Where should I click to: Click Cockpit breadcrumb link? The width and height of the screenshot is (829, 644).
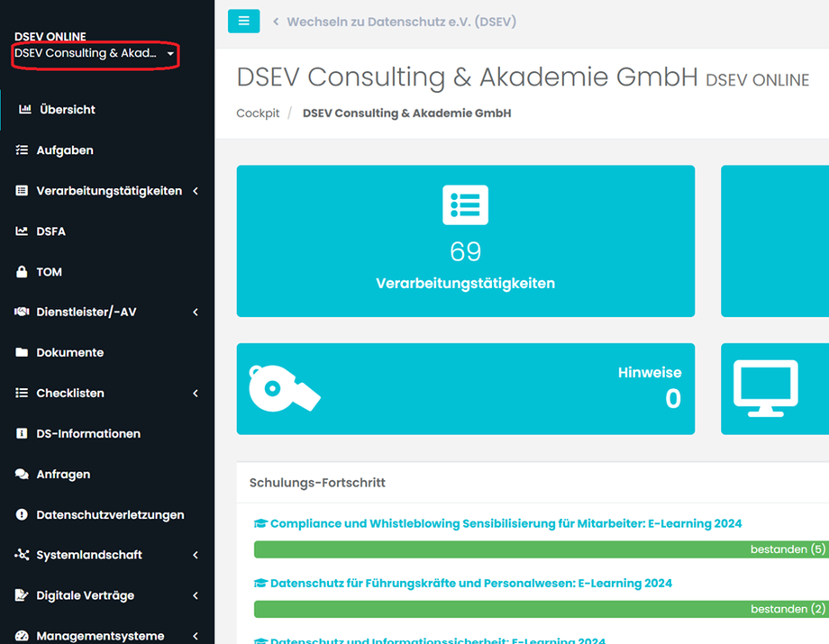click(258, 113)
